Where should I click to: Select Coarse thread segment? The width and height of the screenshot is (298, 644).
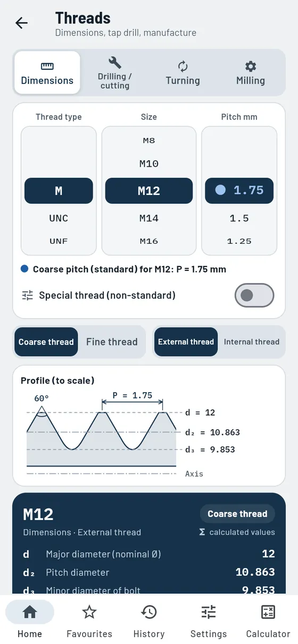pos(46,342)
